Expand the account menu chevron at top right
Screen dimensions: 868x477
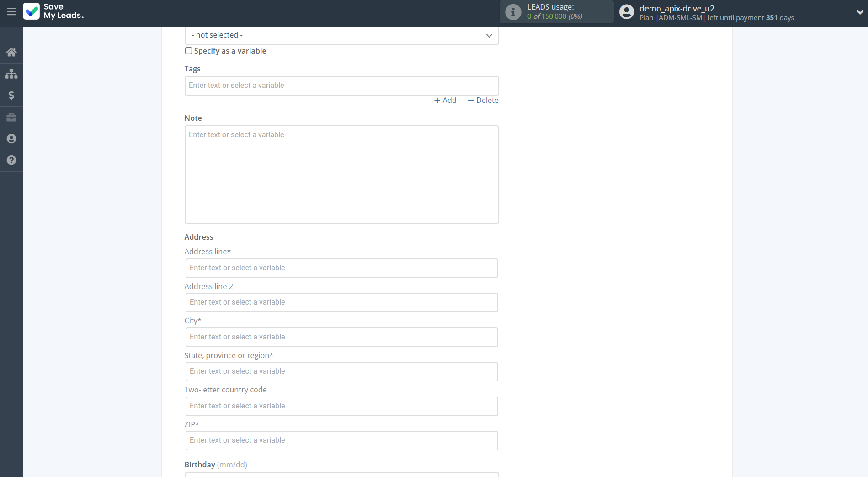(859, 12)
